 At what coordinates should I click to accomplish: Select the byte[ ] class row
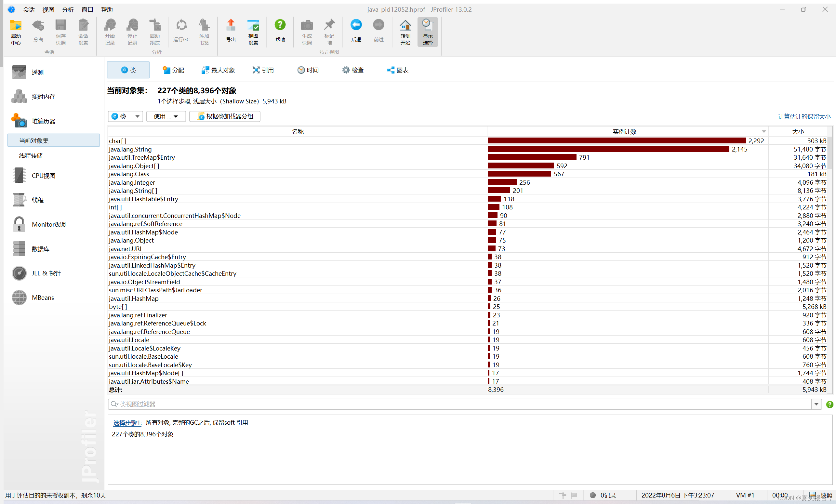pyautogui.click(x=468, y=307)
